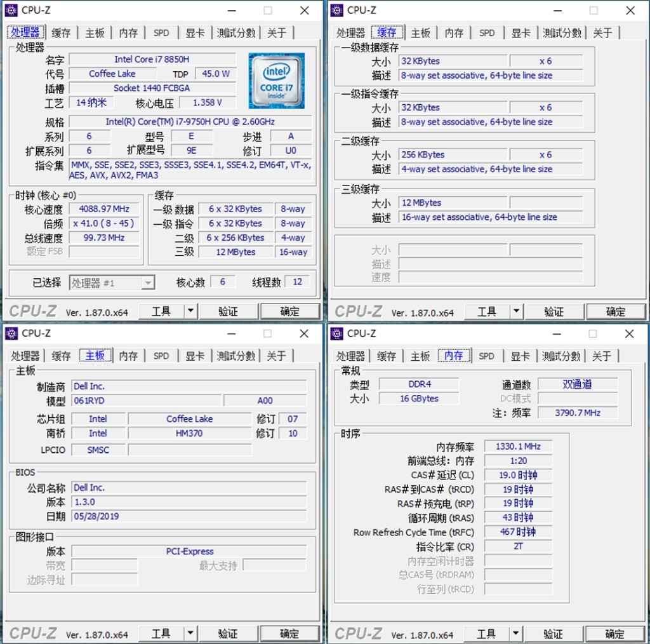This screenshot has height=644, width=650.
Task: Open 关于 tab in cache window
Action: pyautogui.click(x=602, y=33)
